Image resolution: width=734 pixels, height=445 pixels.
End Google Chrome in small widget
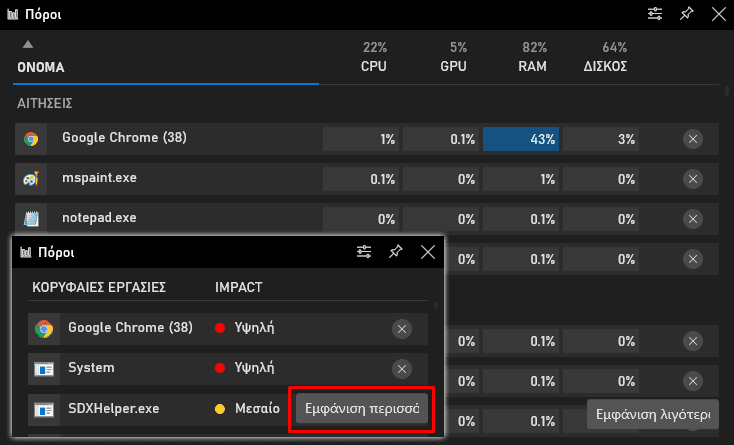(x=402, y=329)
